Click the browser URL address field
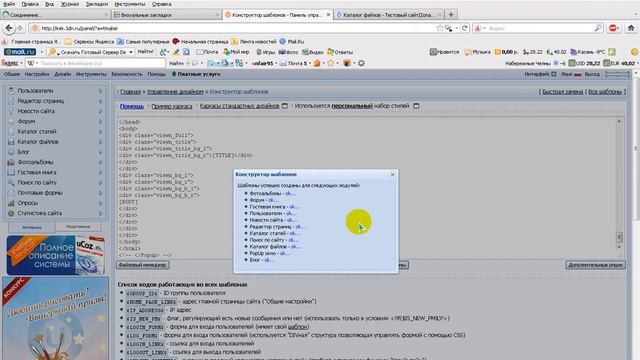Viewport: 640px width, 360px height. click(x=237, y=28)
